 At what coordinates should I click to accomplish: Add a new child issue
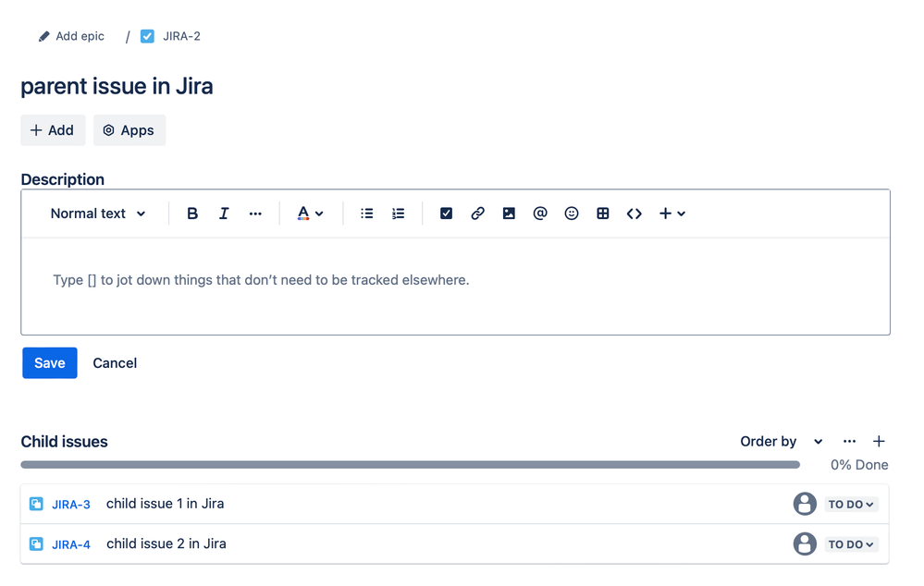[x=879, y=441]
